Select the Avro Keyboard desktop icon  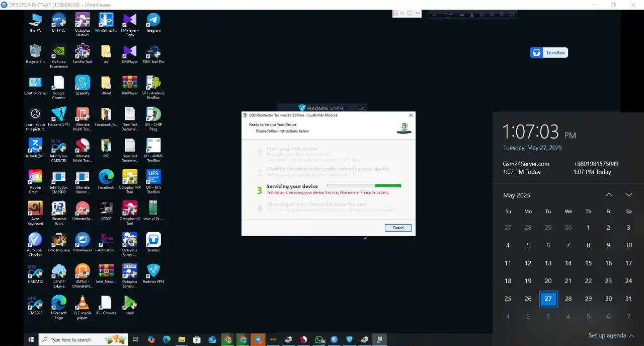coord(35,214)
